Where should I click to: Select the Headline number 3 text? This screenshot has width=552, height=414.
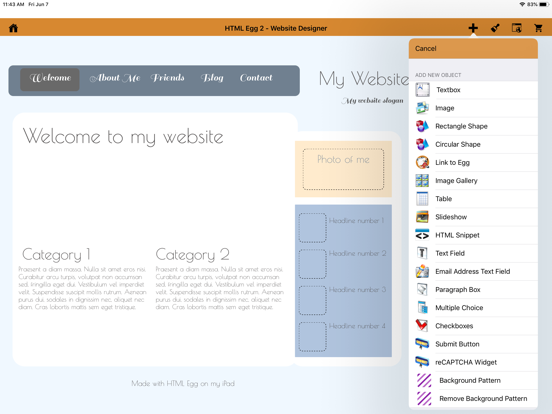pos(358,290)
